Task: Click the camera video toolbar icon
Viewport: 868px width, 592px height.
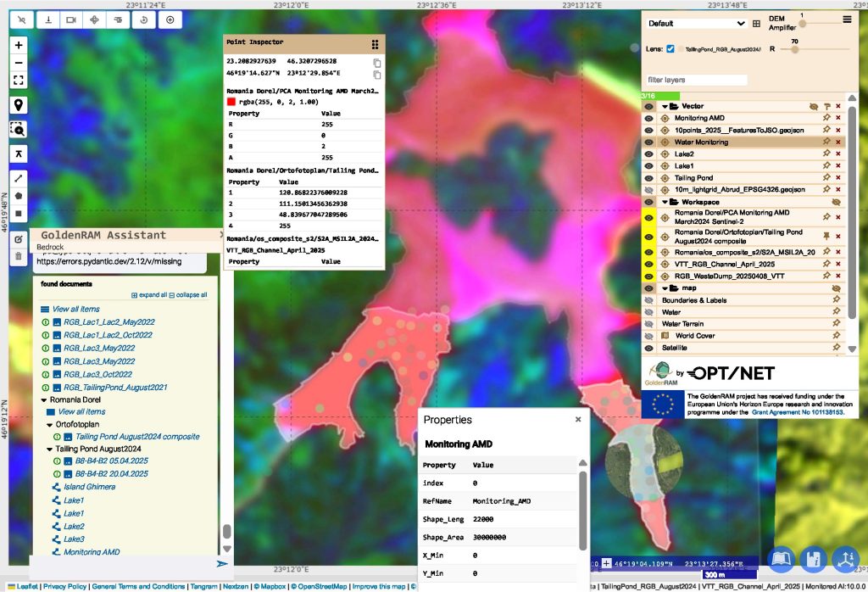Action: [x=70, y=20]
